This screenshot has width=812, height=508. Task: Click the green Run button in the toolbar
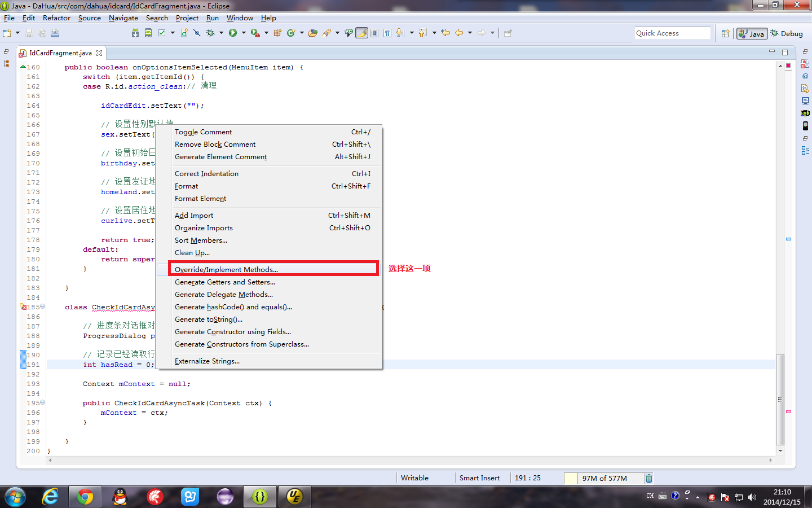[232, 33]
